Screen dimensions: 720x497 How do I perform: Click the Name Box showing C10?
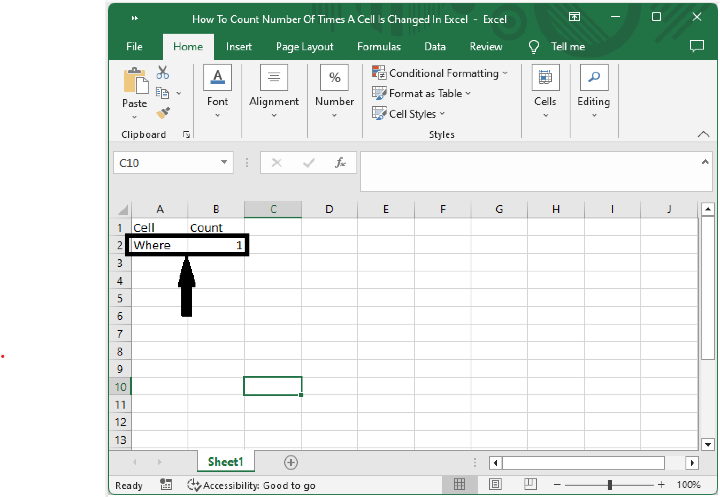(165, 163)
